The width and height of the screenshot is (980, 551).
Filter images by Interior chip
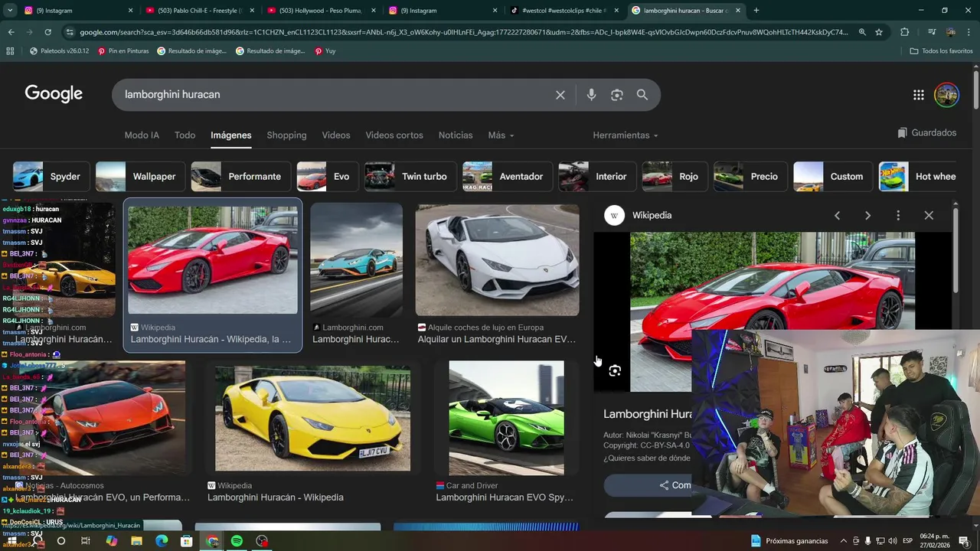tap(597, 177)
